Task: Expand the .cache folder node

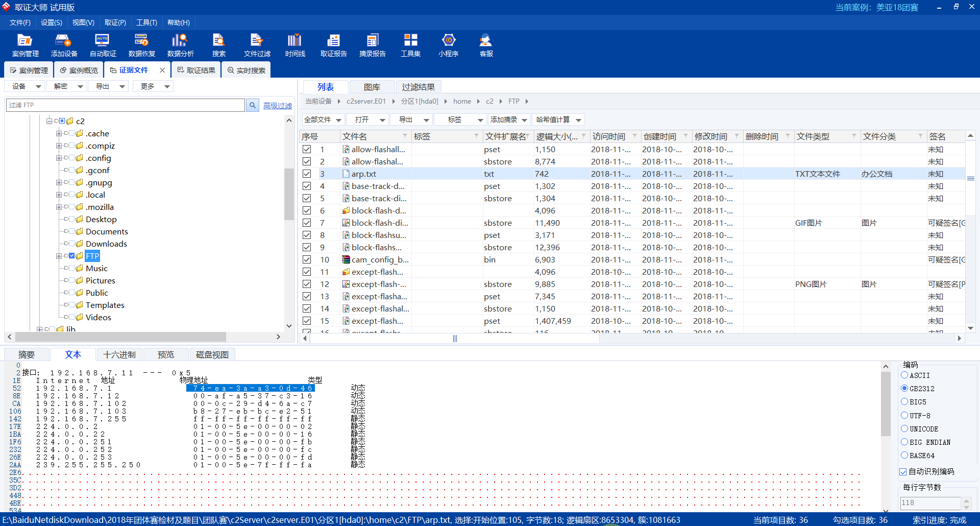Action: 59,133
